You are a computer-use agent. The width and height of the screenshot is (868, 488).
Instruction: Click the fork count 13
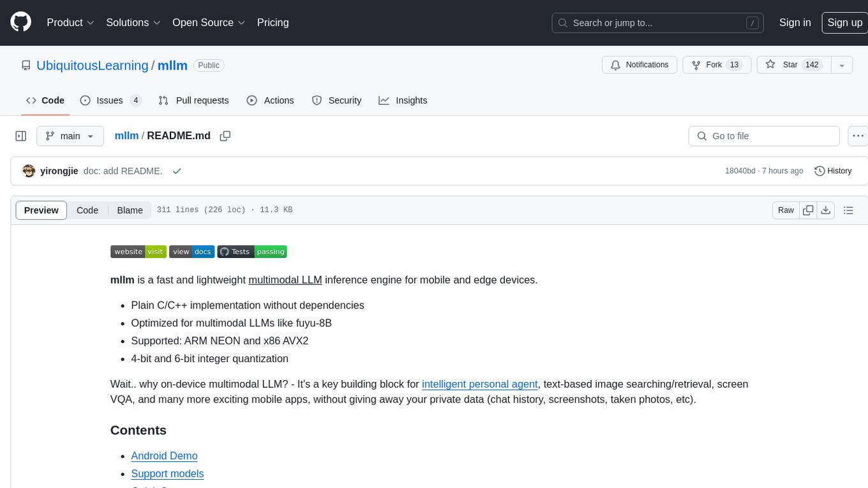click(734, 65)
